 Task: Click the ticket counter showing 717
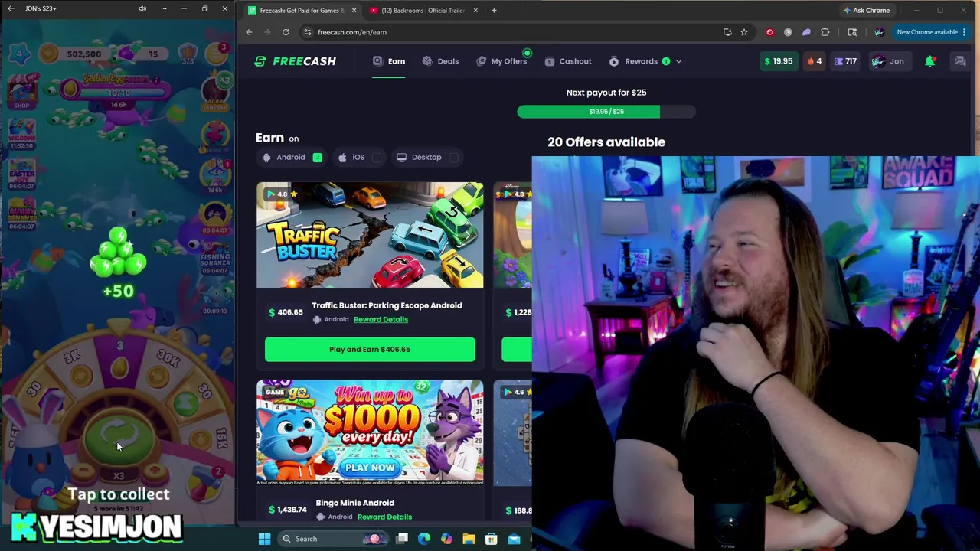[x=845, y=61]
